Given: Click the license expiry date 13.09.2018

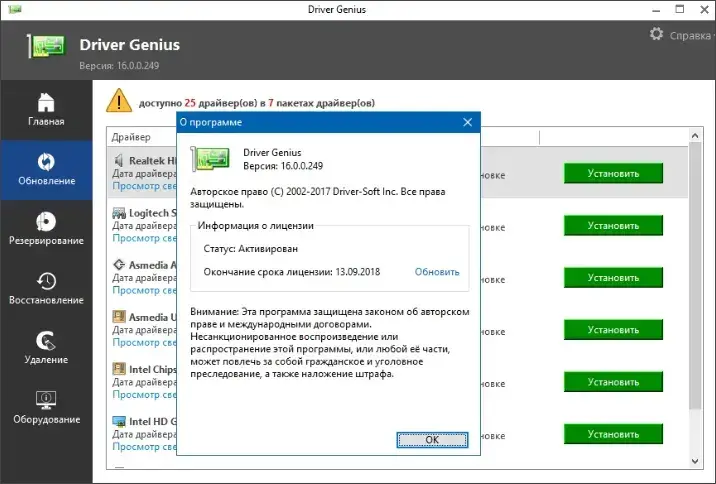Looking at the screenshot, I should (x=358, y=272).
